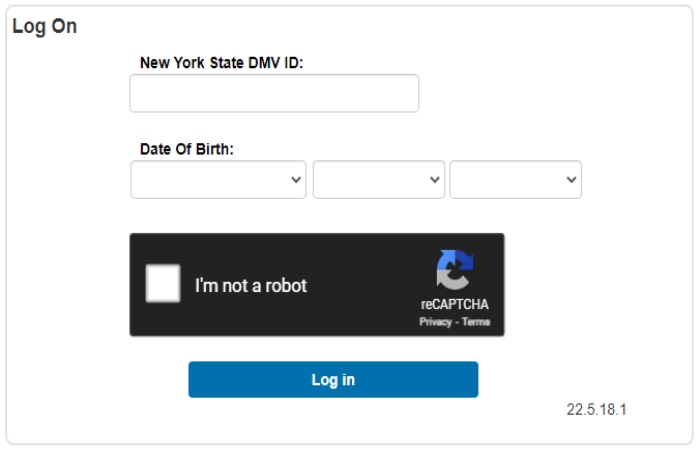700x450 pixels.
Task: Click the New York State DMV ID label
Action: pyautogui.click(x=221, y=63)
